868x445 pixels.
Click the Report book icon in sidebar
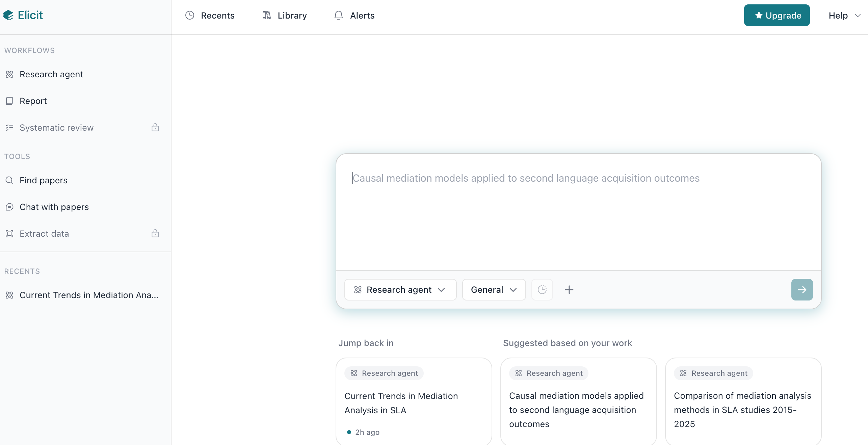(9, 101)
